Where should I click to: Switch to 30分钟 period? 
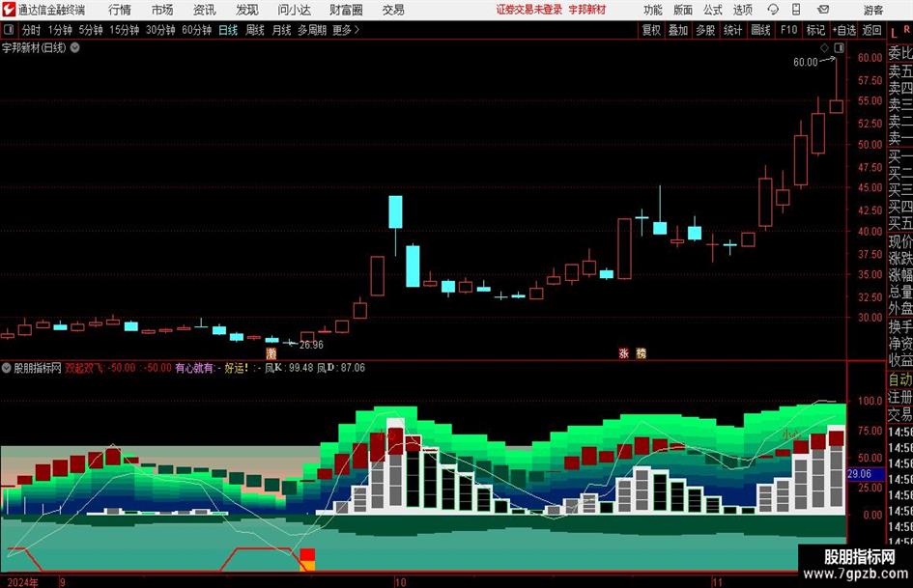160,30
